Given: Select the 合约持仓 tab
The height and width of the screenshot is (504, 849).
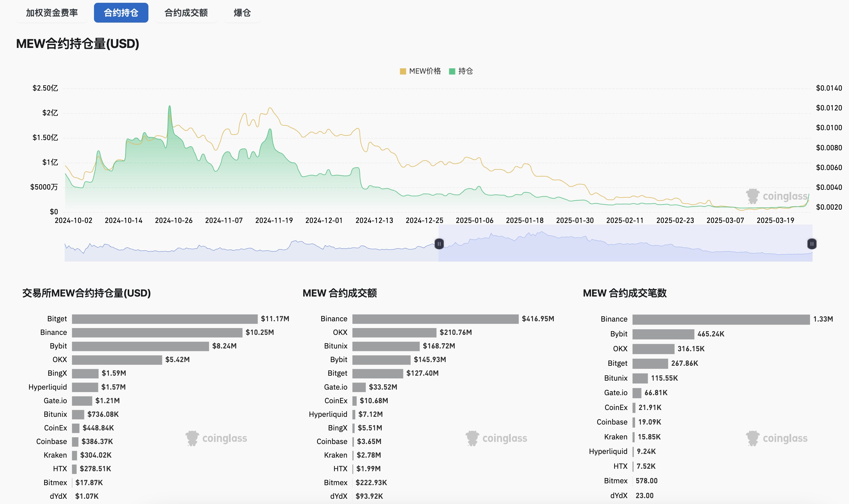Looking at the screenshot, I should (x=121, y=13).
